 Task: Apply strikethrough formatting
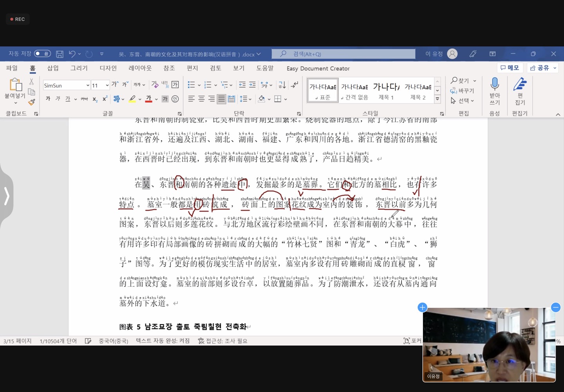[x=84, y=99]
